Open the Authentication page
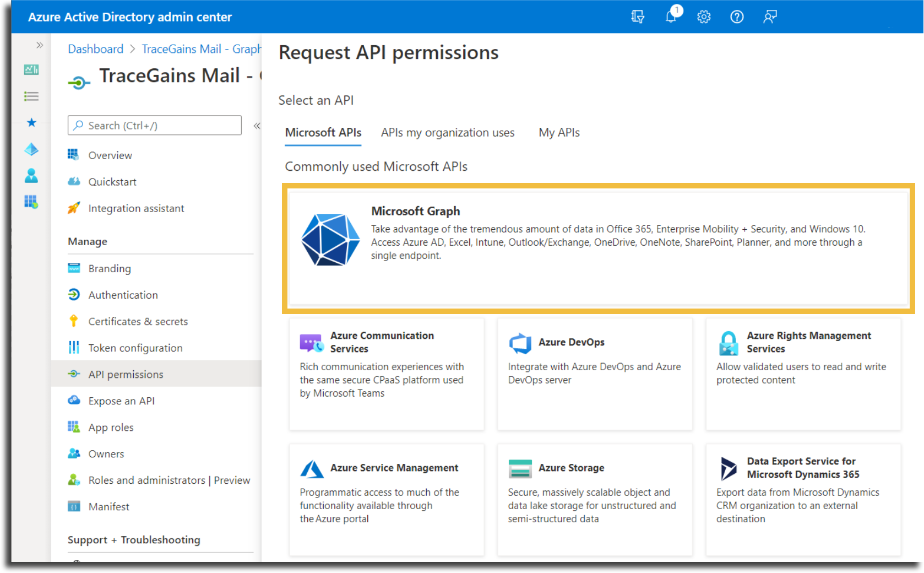Image resolution: width=924 pixels, height=573 pixels. click(123, 295)
